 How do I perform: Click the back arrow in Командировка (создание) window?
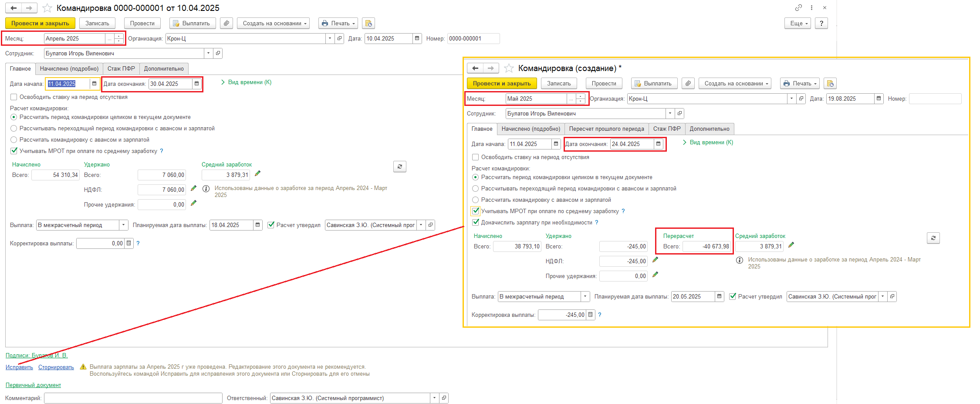(475, 68)
